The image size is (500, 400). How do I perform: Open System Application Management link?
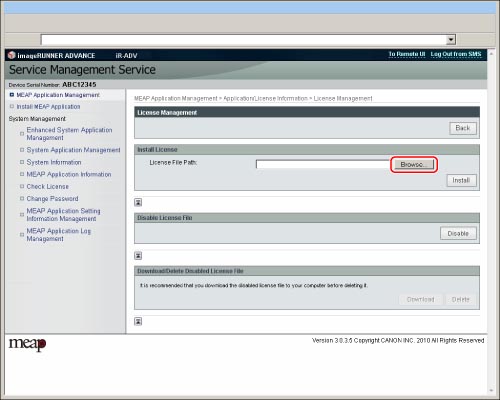[x=73, y=150]
